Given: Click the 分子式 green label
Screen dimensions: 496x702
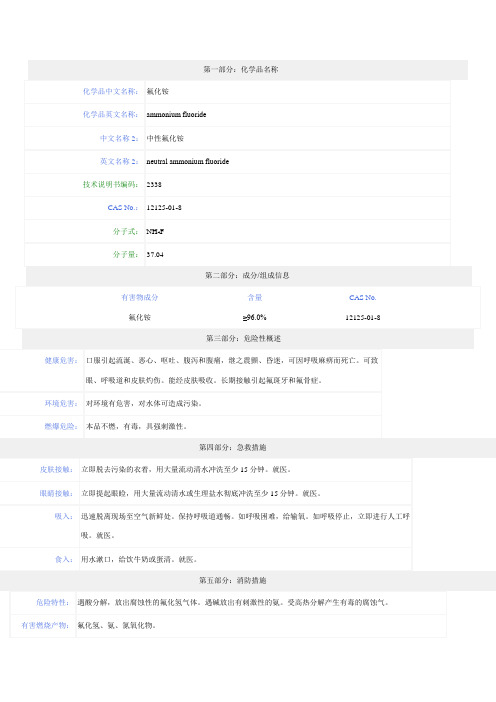Looking at the screenshot, I should (125, 231).
